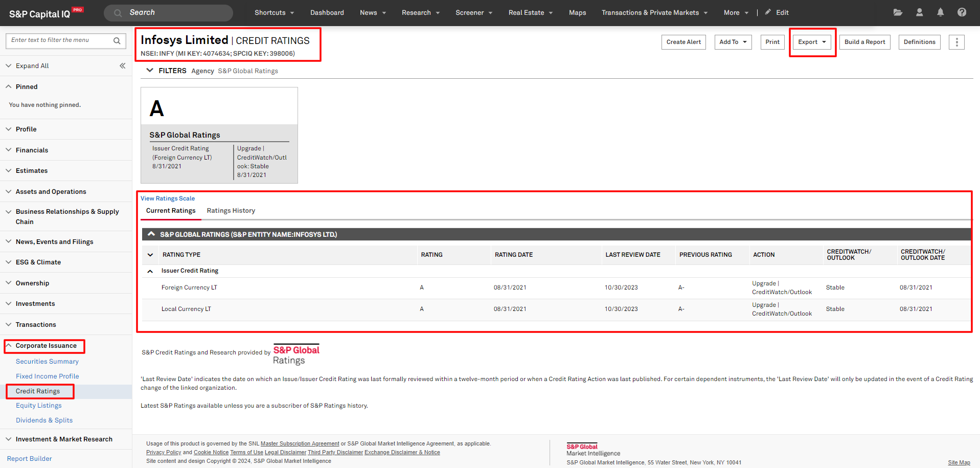The height and width of the screenshot is (468, 980).
Task: Open Equity Listings page
Action: point(38,405)
